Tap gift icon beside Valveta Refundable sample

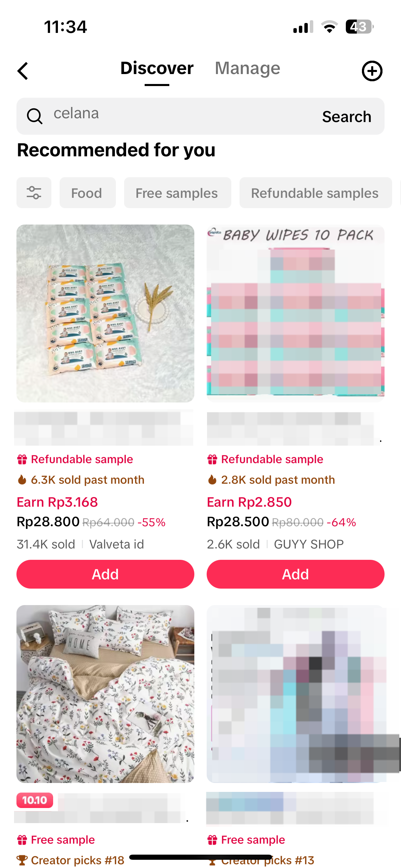[22, 459]
